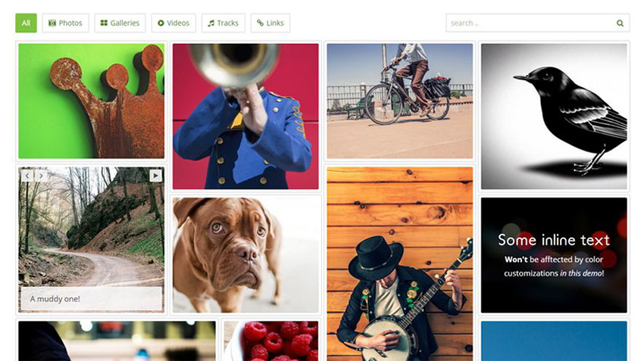This screenshot has height=361, width=644.
Task: Open the banjo player photo
Action: 399,264
